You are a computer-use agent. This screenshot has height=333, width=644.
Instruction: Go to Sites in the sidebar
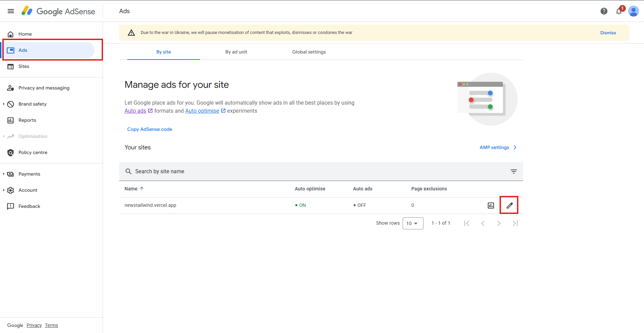click(x=24, y=66)
